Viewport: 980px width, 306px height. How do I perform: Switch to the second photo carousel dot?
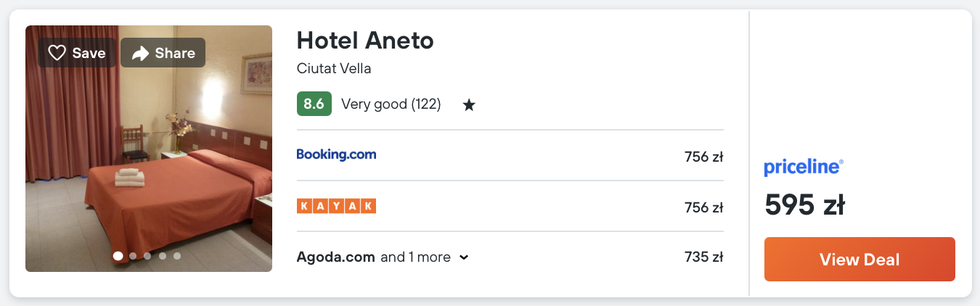(x=133, y=256)
